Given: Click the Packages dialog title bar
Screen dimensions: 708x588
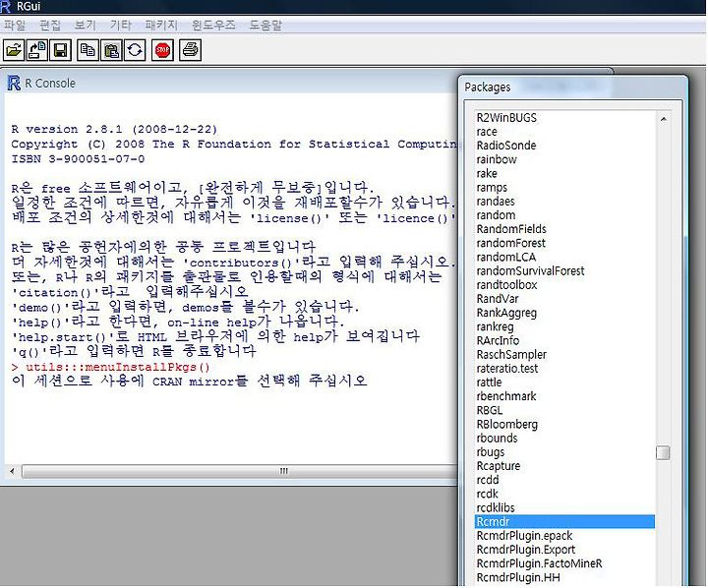Looking at the screenshot, I should tap(572, 88).
